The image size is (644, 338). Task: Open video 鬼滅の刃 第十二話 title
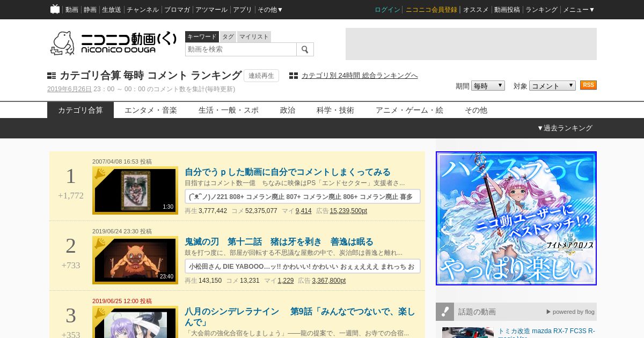(x=279, y=242)
